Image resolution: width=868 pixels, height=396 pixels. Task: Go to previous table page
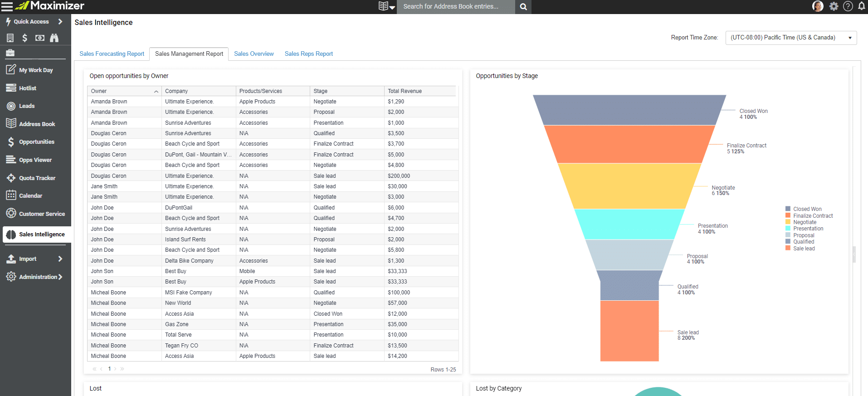[101, 369]
